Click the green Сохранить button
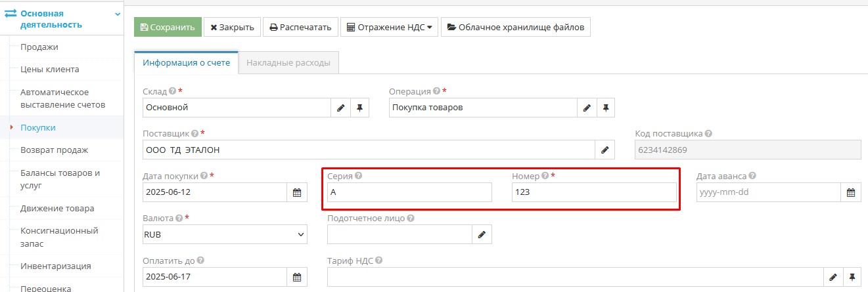This screenshot has width=868, height=292. 168,28
